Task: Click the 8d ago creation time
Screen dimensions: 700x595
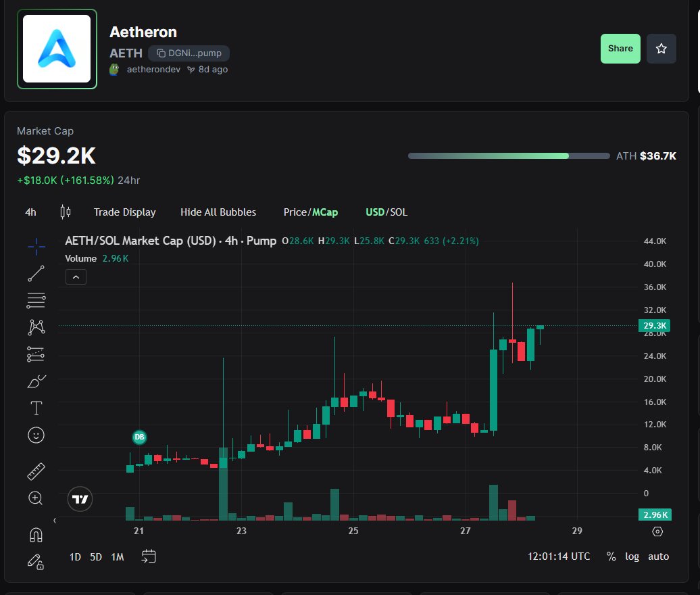Action: 213,69
